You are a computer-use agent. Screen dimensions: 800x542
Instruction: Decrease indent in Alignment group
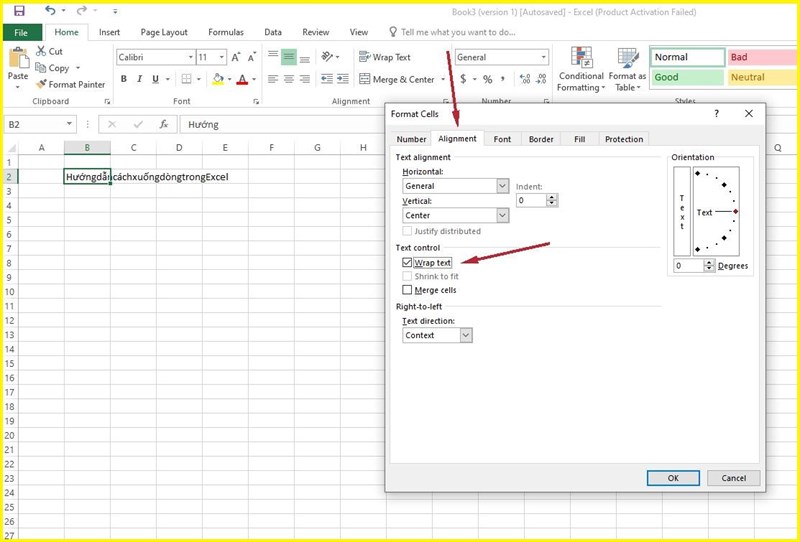click(x=327, y=79)
